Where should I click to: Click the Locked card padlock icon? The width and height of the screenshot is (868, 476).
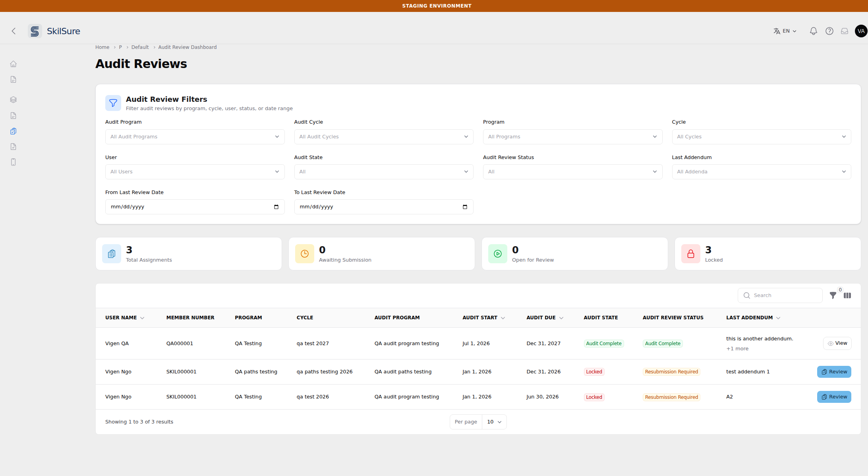[x=691, y=254]
